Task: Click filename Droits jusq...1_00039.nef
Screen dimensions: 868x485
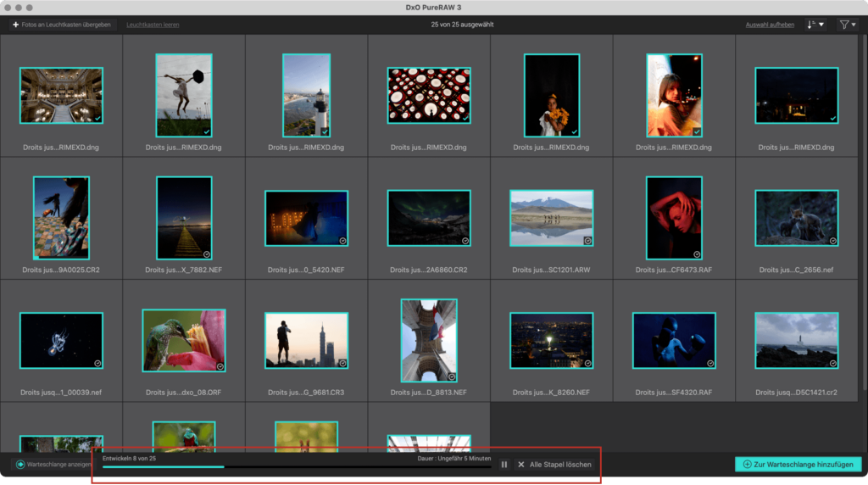Action: point(61,393)
